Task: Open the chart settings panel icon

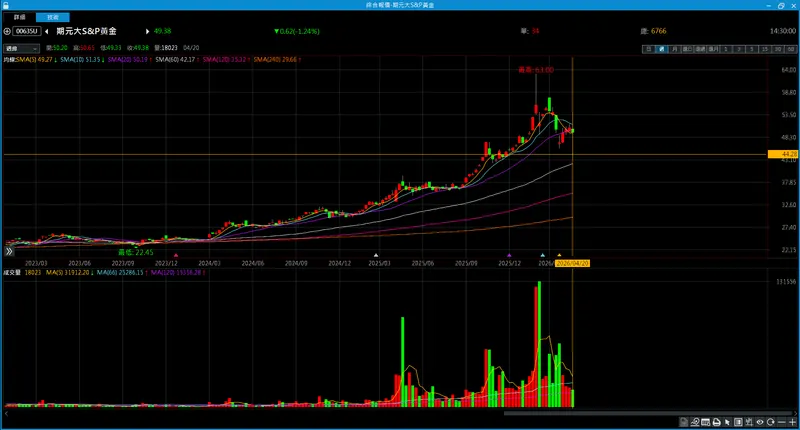Action: pos(706,422)
